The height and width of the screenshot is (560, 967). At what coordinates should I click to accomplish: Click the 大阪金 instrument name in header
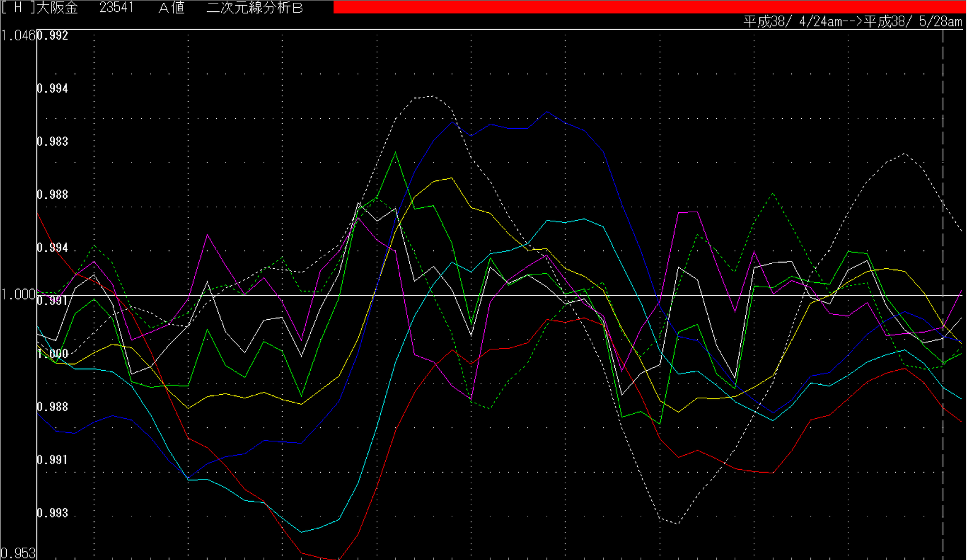click(57, 8)
